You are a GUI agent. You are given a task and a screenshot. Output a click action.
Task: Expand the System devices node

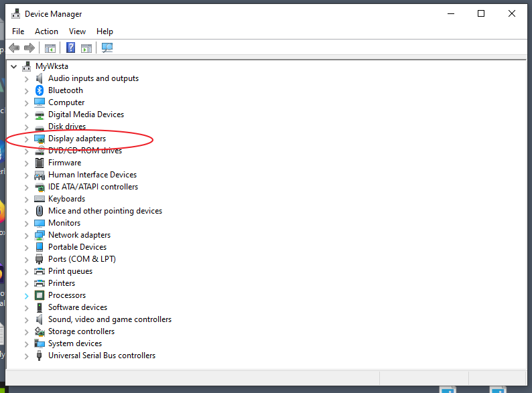coord(26,344)
